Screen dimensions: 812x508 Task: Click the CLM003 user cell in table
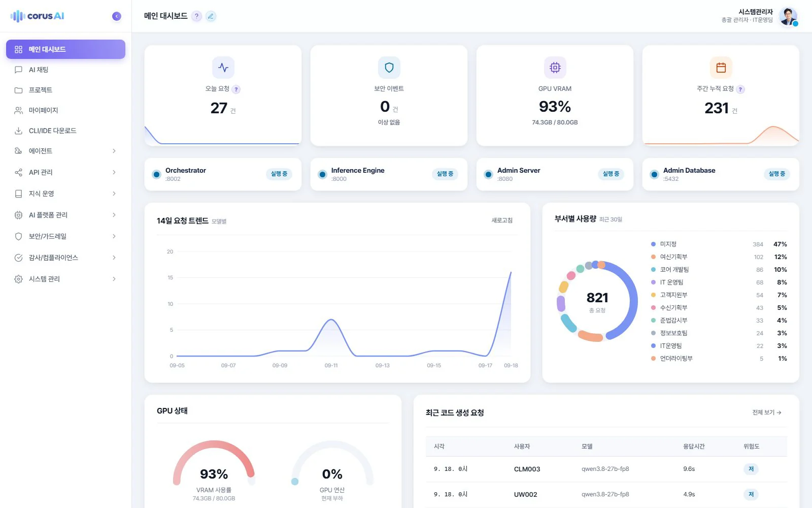527,469
